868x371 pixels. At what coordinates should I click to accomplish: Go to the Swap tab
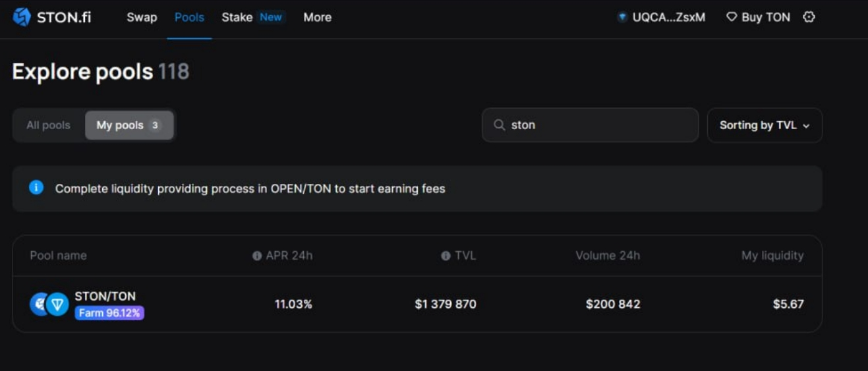[x=142, y=18]
